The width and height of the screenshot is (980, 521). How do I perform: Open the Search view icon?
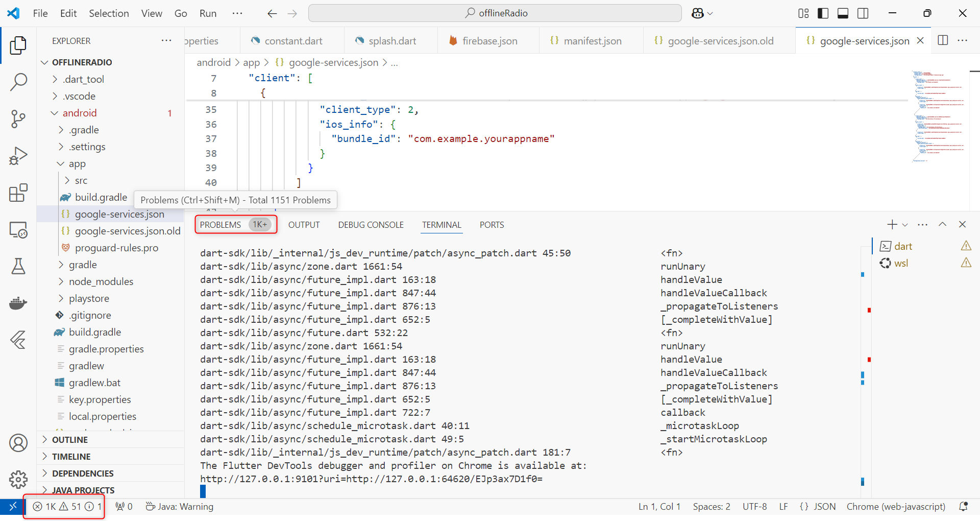[x=18, y=82]
